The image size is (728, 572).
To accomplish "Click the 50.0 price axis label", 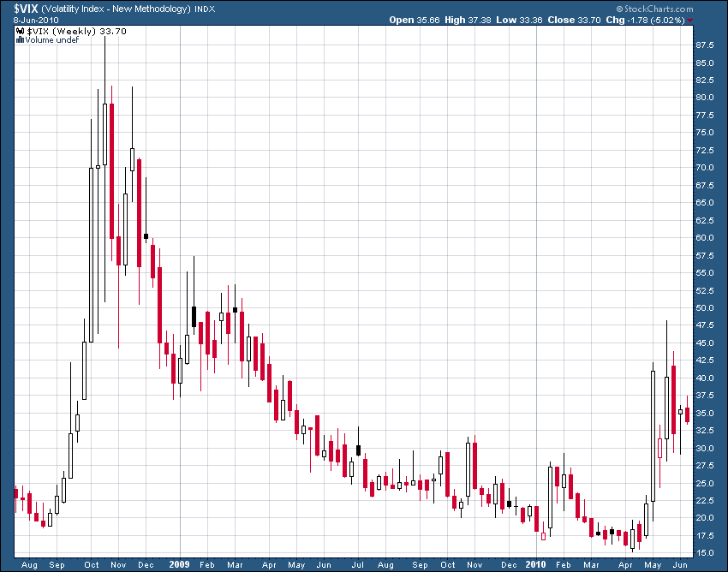I will click(705, 307).
